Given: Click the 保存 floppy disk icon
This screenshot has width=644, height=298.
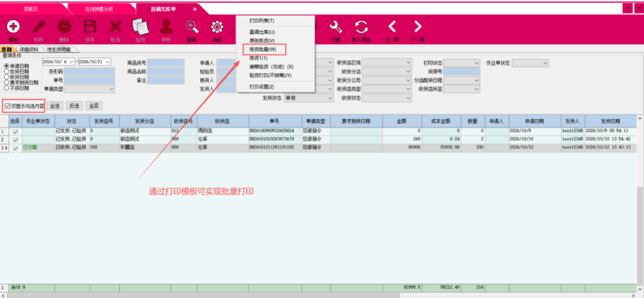Looking at the screenshot, I should (x=89, y=26).
